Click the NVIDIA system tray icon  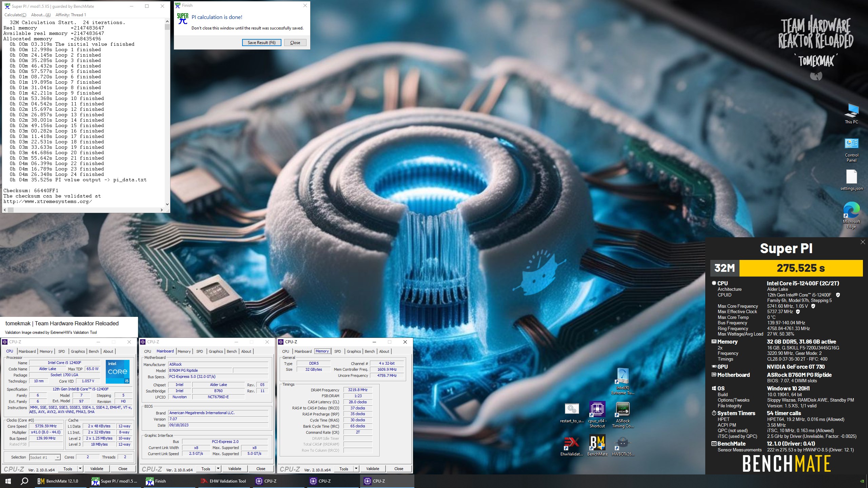862,481
